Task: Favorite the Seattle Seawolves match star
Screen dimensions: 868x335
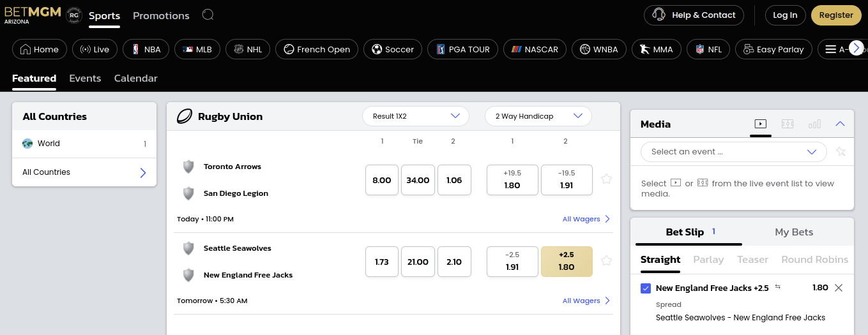Action: (x=607, y=260)
